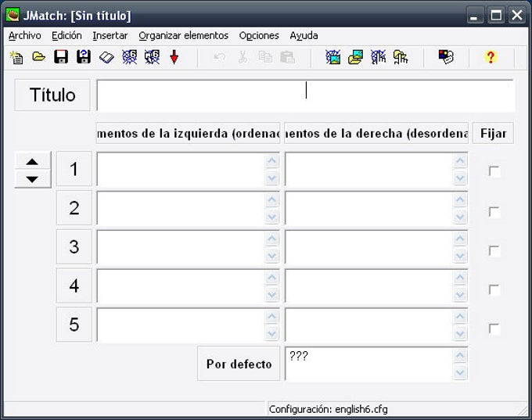Click the paste clipboard icon

coord(287,57)
